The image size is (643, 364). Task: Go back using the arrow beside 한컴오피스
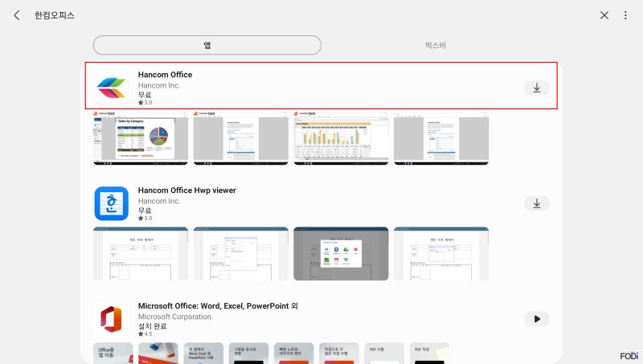(x=17, y=15)
